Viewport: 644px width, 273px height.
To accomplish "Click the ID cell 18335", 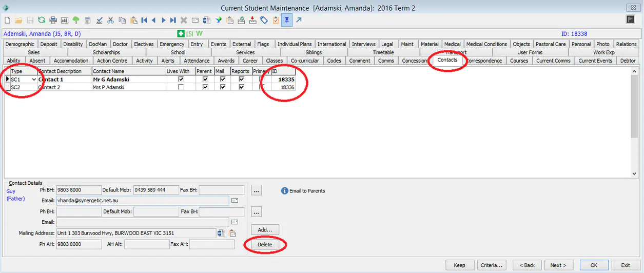I will coord(283,80).
